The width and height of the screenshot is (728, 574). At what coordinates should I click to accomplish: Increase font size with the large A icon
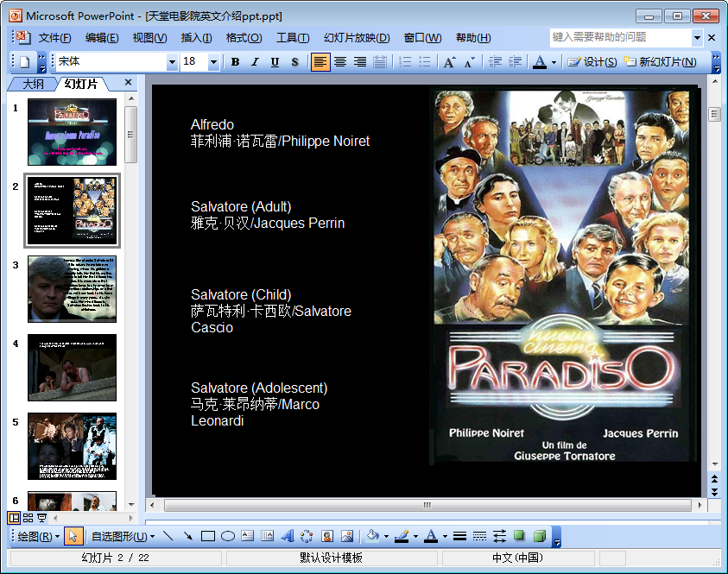(449, 61)
